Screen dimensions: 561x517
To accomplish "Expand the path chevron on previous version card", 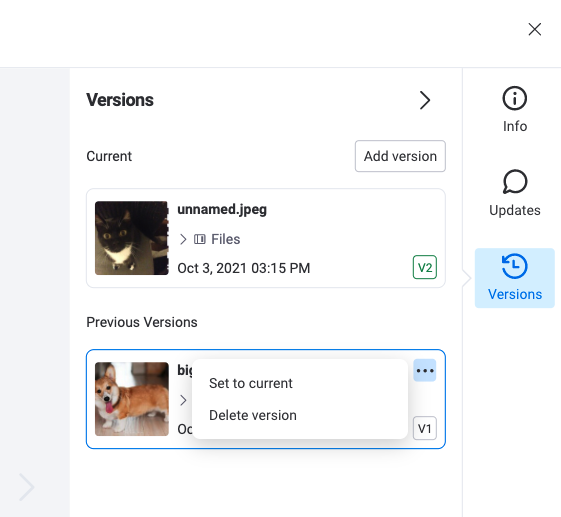I will click(183, 400).
